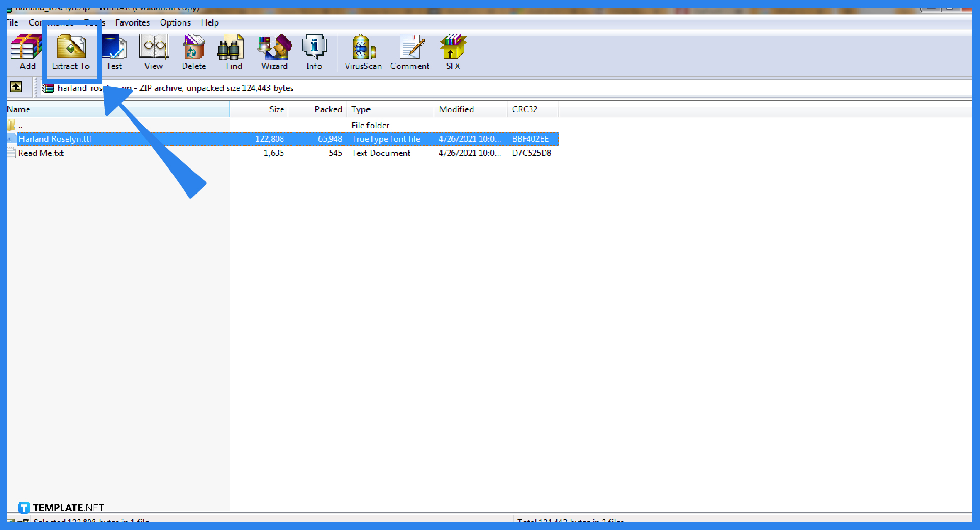The image size is (980, 530).
Task: Open the Help menu
Action: tap(209, 22)
